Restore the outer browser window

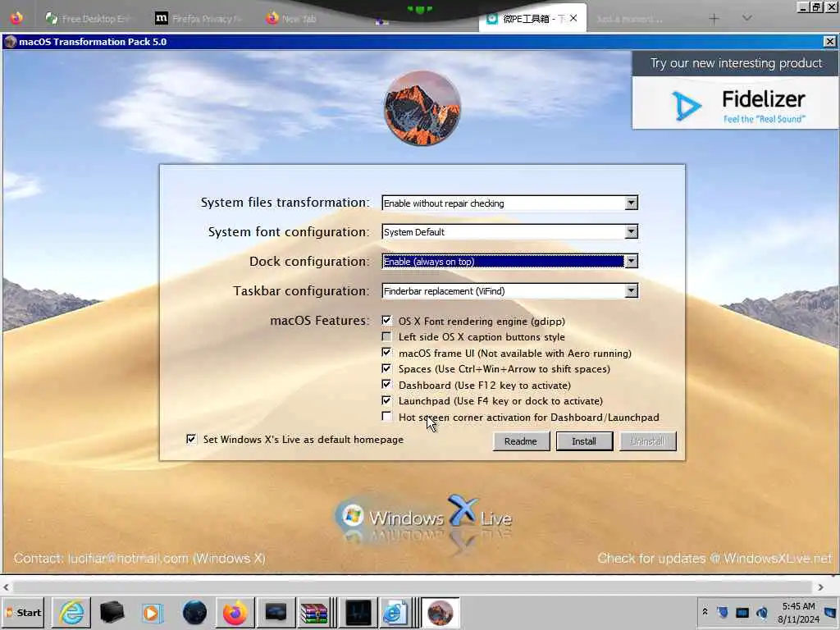[816, 7]
